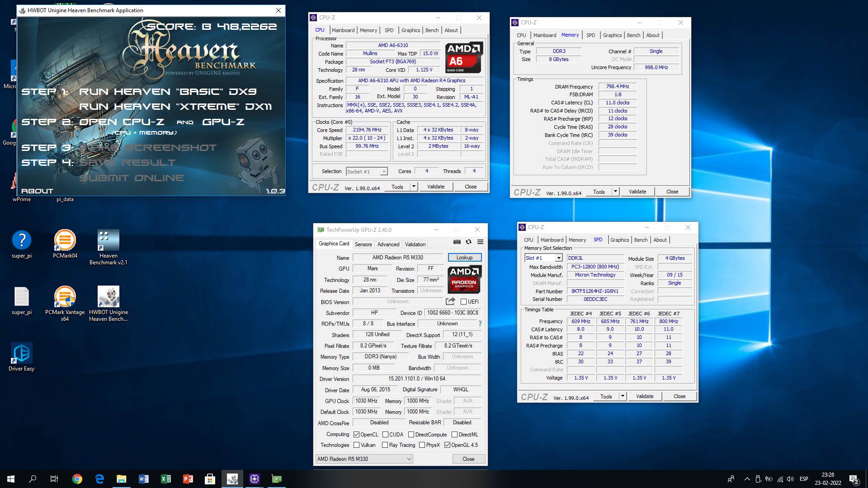Click Validate in the CPU-Z SPD window

pos(645,396)
